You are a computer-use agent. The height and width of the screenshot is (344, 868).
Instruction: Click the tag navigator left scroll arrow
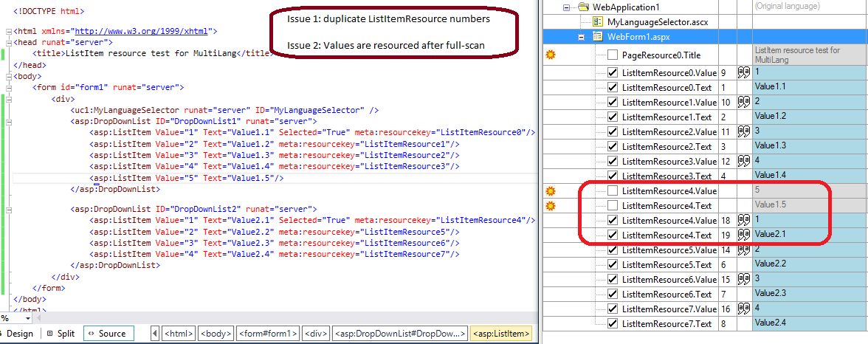pyautogui.click(x=155, y=334)
